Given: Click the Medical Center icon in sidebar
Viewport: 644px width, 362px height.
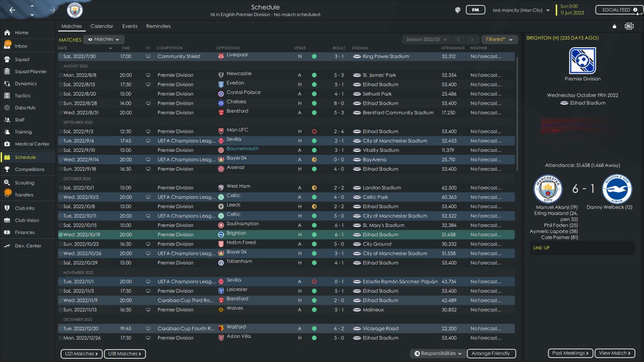Looking at the screenshot, I should 7,144.
